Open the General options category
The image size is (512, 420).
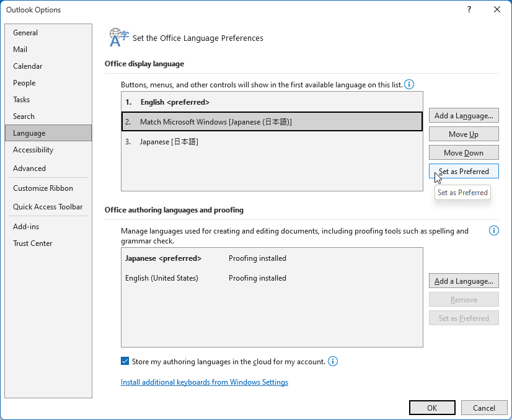[48, 33]
